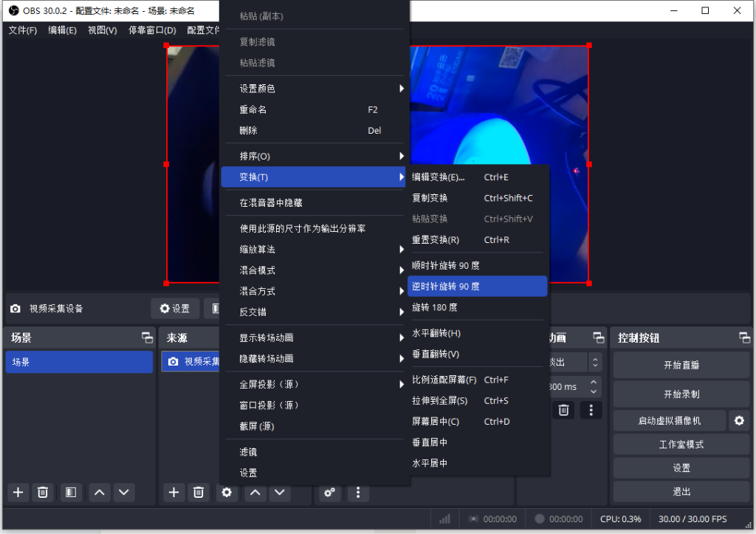Delete the selected source with the trash icon
Screen dimensions: 756x534
(198, 492)
